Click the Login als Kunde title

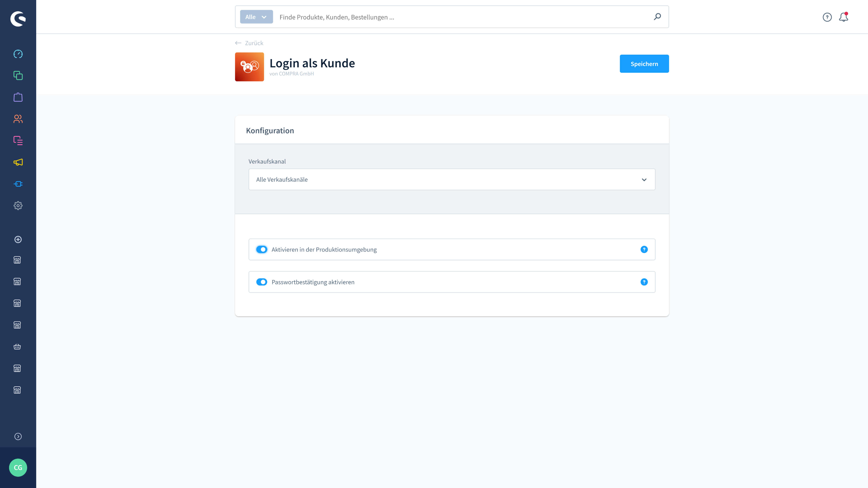tap(312, 63)
